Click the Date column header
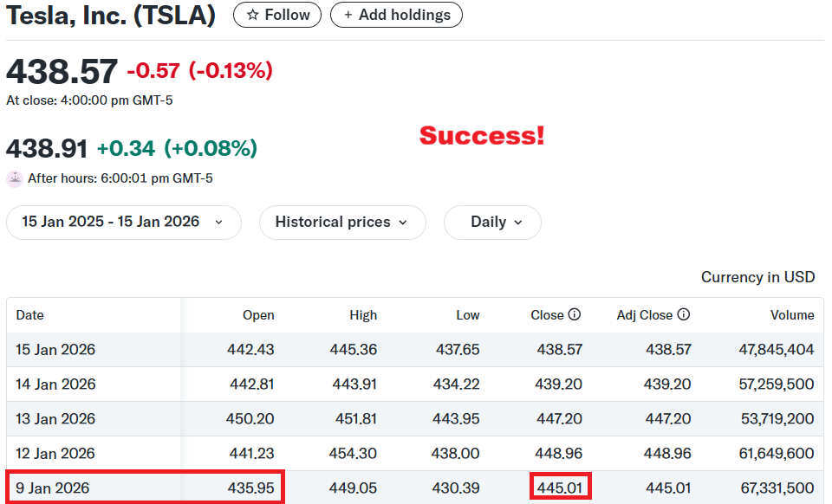832x504 pixels. (x=29, y=315)
